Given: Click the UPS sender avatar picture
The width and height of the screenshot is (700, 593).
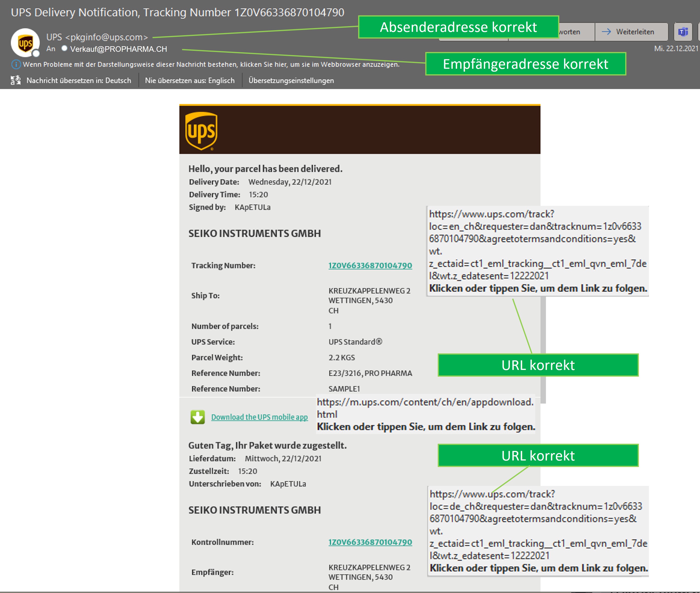Looking at the screenshot, I should point(25,43).
